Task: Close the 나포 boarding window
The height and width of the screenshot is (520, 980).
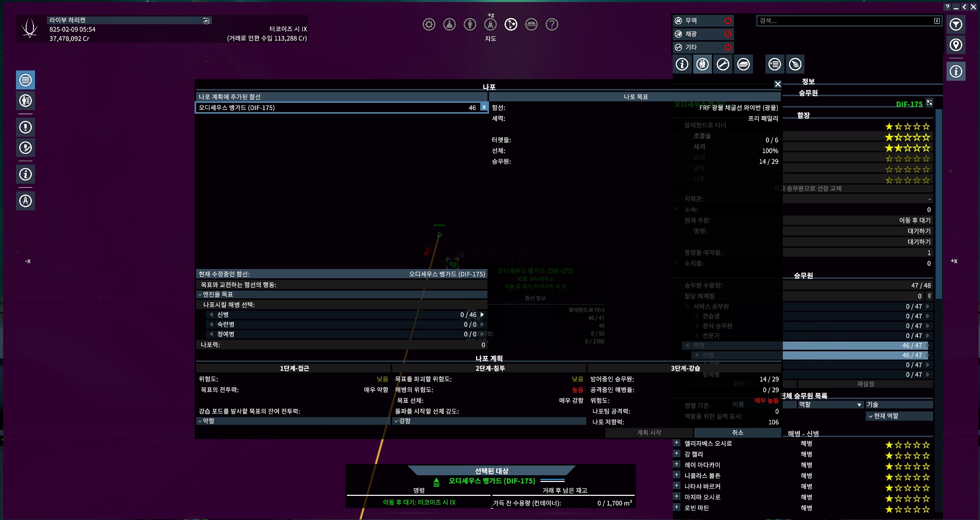Action: click(x=778, y=84)
